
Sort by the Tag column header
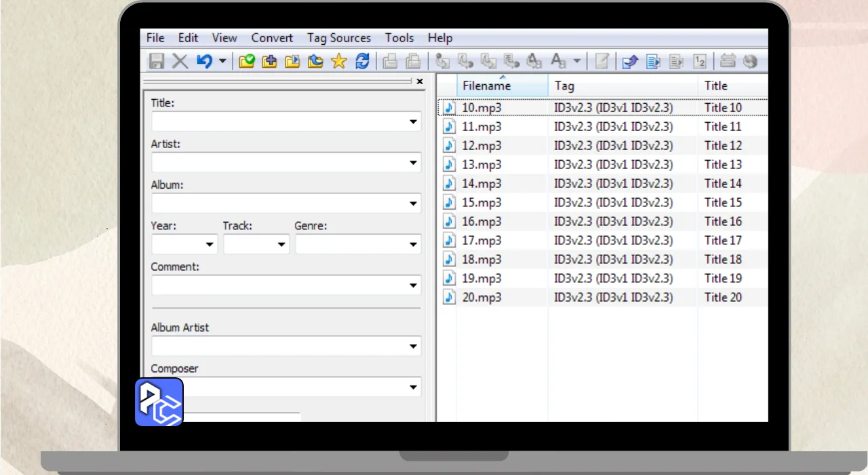[x=623, y=85]
